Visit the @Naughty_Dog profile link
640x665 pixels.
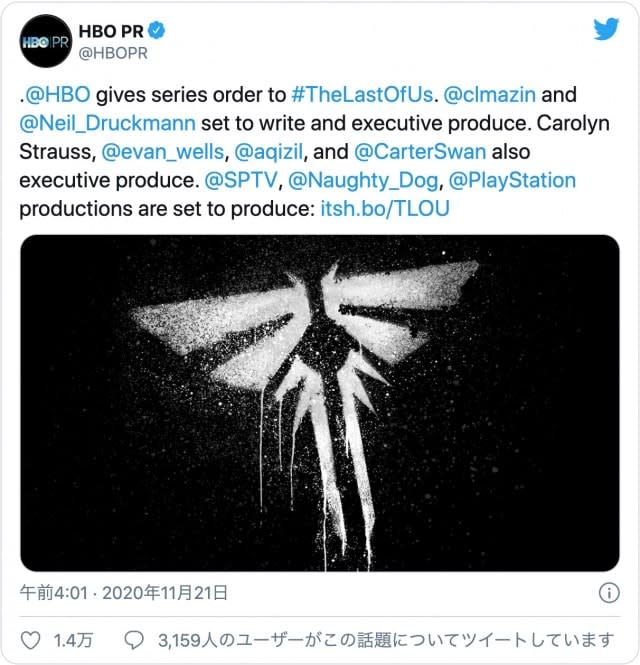[x=363, y=180]
